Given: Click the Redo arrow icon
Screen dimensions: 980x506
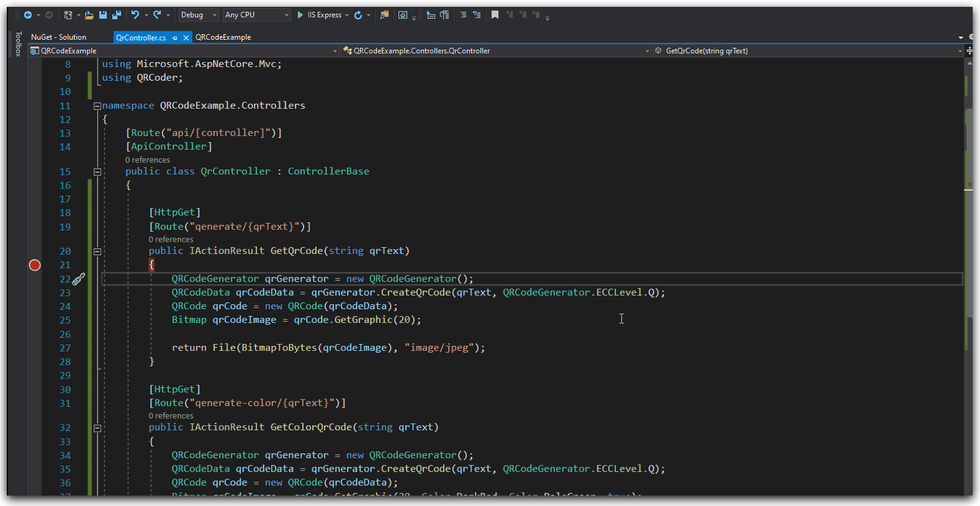Looking at the screenshot, I should pos(158,15).
